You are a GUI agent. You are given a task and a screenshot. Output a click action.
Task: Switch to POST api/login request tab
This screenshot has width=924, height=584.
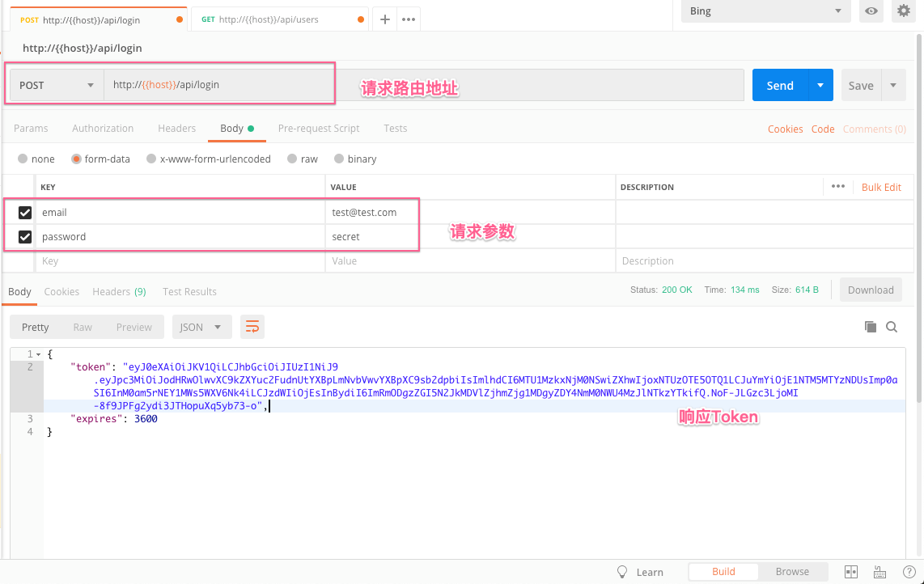99,19
